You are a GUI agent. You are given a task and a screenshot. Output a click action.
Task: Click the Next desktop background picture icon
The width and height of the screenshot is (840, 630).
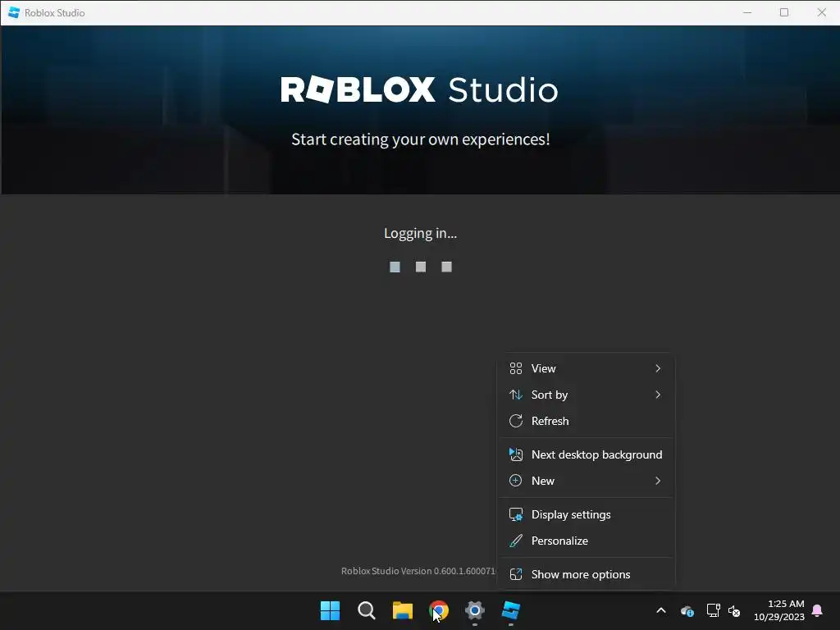(x=515, y=454)
